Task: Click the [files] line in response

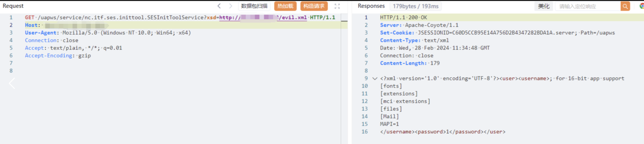Action: 391,109
